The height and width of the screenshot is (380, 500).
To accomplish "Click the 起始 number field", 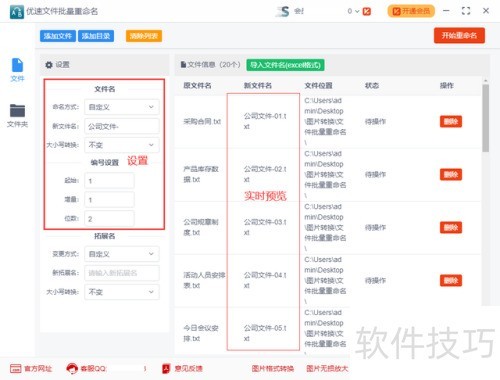I will [x=109, y=181].
